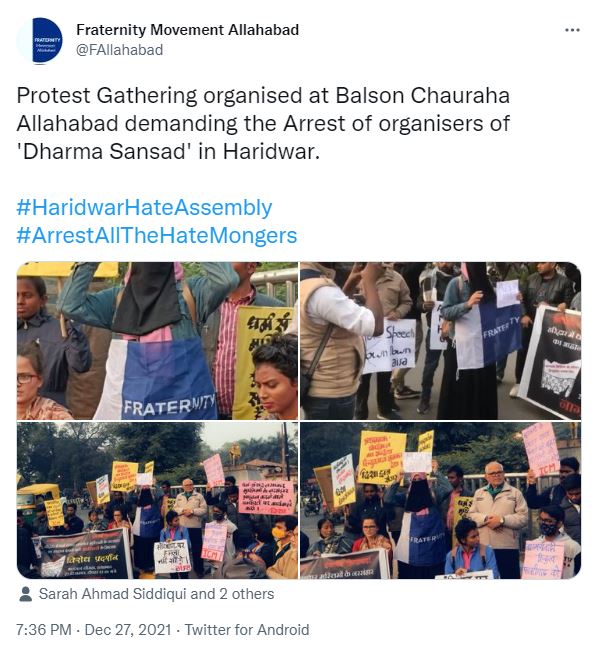Click the black banner in top-right photo
Image resolution: width=598 pixels, height=656 pixels.
[552, 362]
